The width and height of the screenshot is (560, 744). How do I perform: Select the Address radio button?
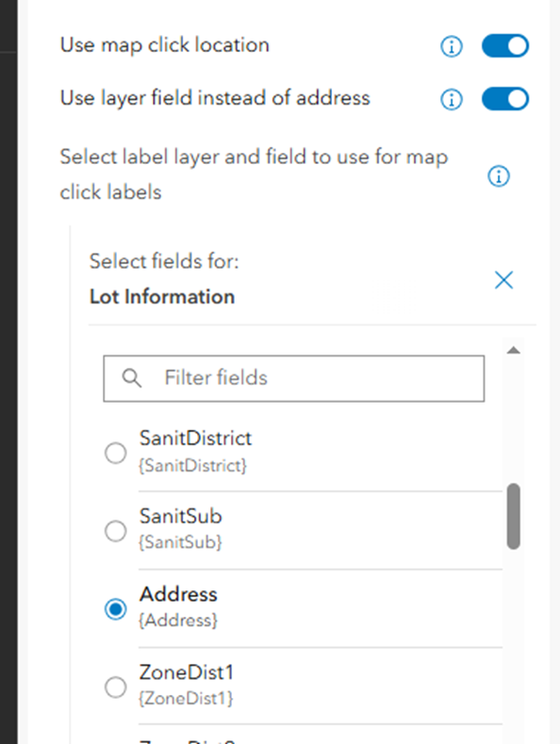coord(115,609)
